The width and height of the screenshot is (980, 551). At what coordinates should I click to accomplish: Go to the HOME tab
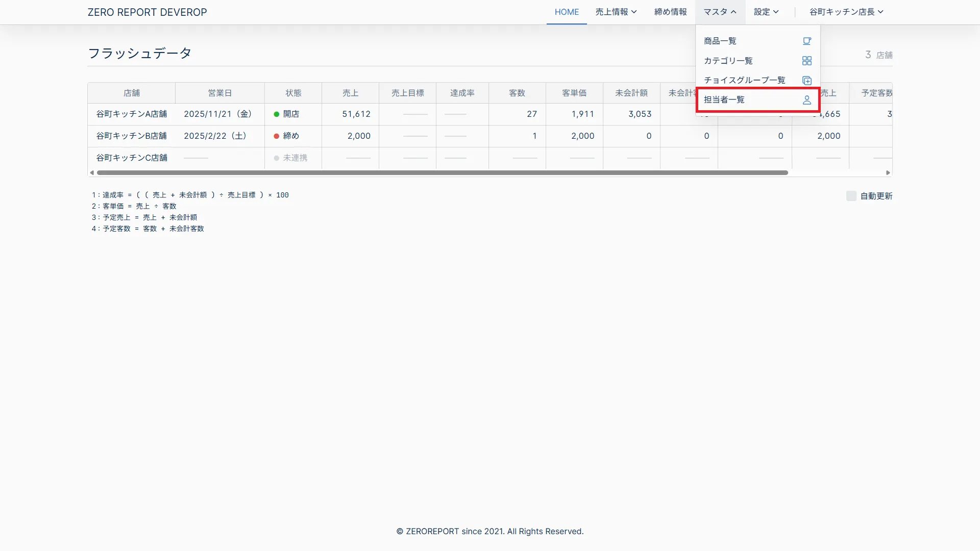click(567, 12)
